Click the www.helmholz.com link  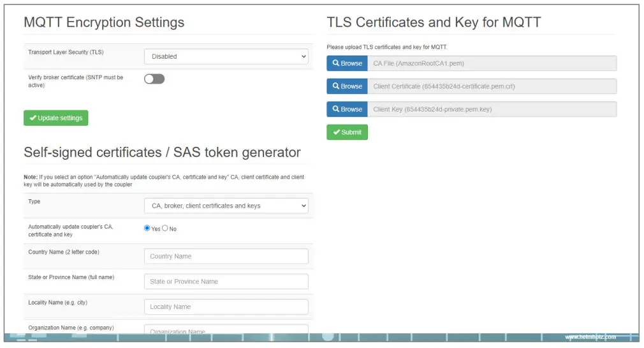(x=590, y=337)
